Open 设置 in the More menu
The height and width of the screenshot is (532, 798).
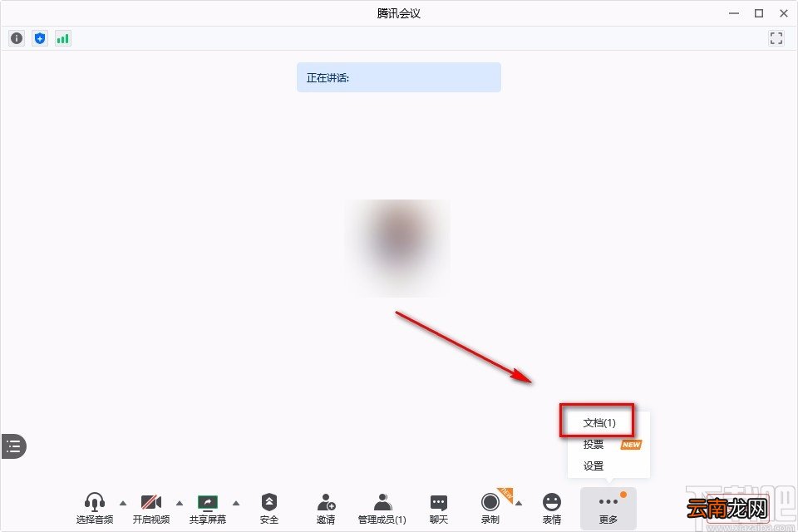pos(594,465)
